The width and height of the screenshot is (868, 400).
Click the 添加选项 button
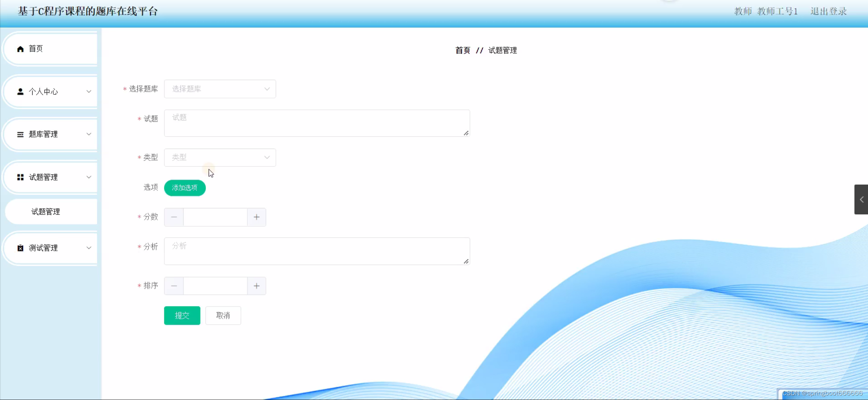click(185, 188)
